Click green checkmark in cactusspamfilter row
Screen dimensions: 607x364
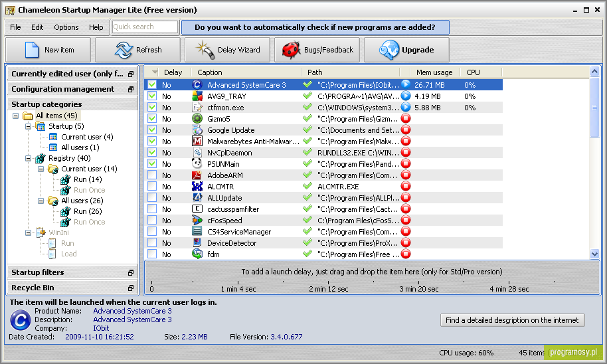tap(307, 209)
